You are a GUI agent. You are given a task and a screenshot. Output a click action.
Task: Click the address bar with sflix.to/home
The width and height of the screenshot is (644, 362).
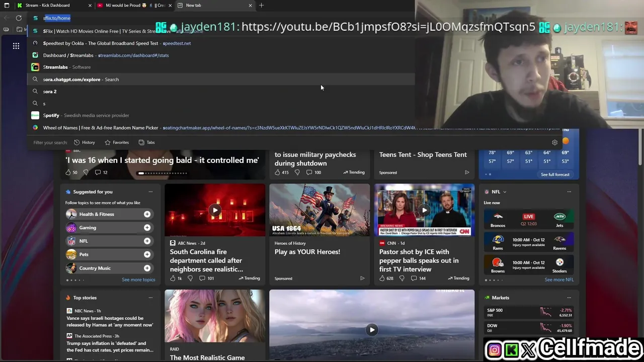point(221,18)
